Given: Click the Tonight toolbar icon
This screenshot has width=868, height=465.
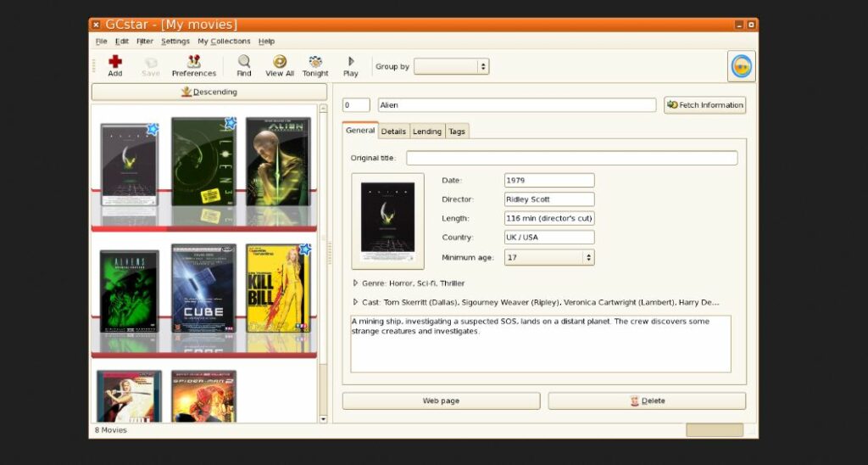Looking at the screenshot, I should tap(315, 61).
